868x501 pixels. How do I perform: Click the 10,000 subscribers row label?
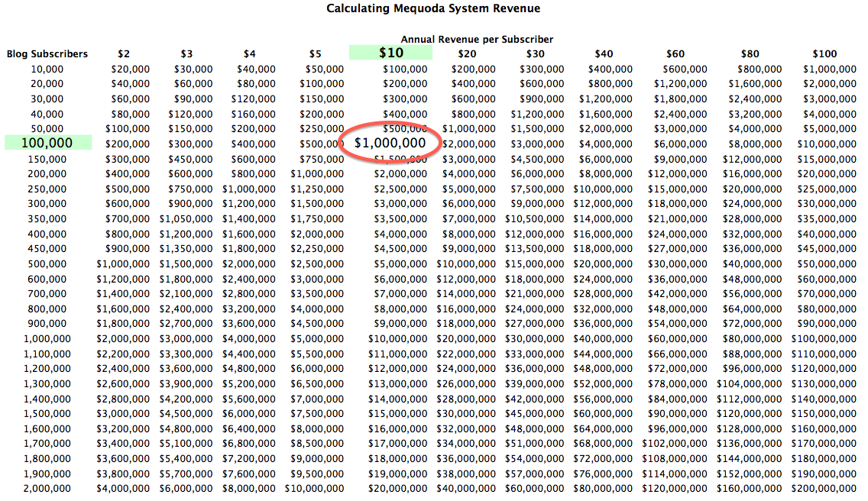click(47, 69)
